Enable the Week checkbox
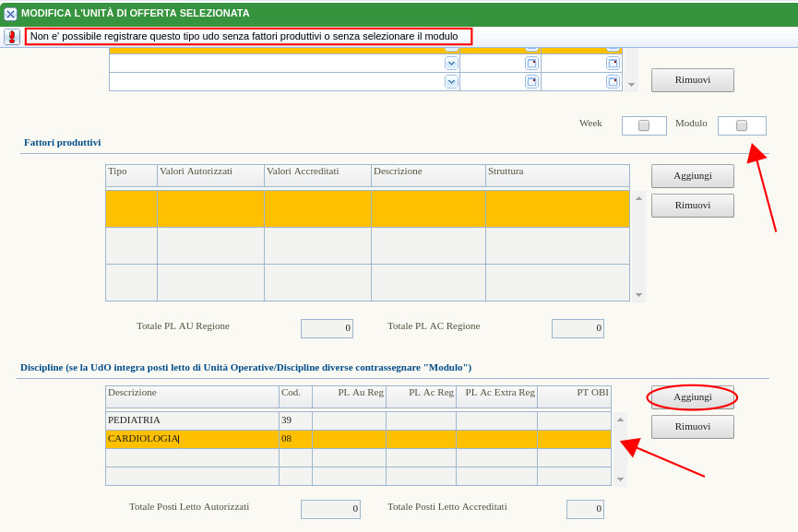 click(x=644, y=125)
